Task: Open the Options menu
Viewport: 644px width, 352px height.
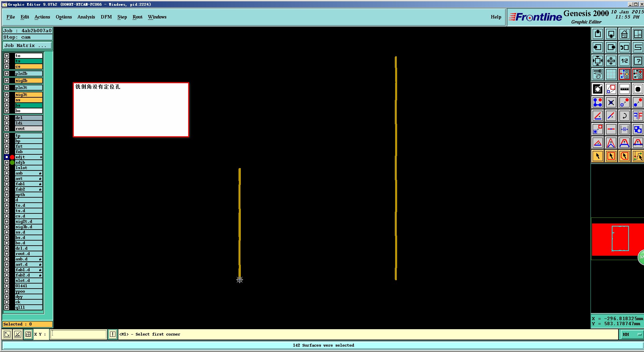Action: [x=64, y=17]
